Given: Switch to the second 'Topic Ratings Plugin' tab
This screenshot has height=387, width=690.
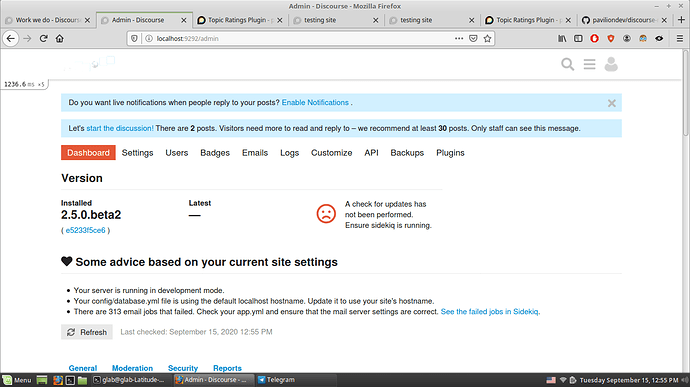Looking at the screenshot, I should 528,20.
